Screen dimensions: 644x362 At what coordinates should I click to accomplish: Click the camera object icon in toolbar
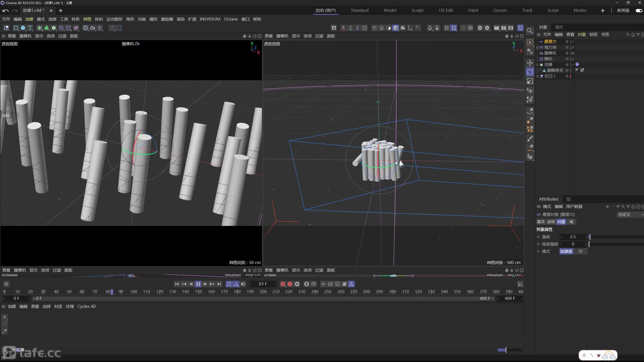[93, 28]
